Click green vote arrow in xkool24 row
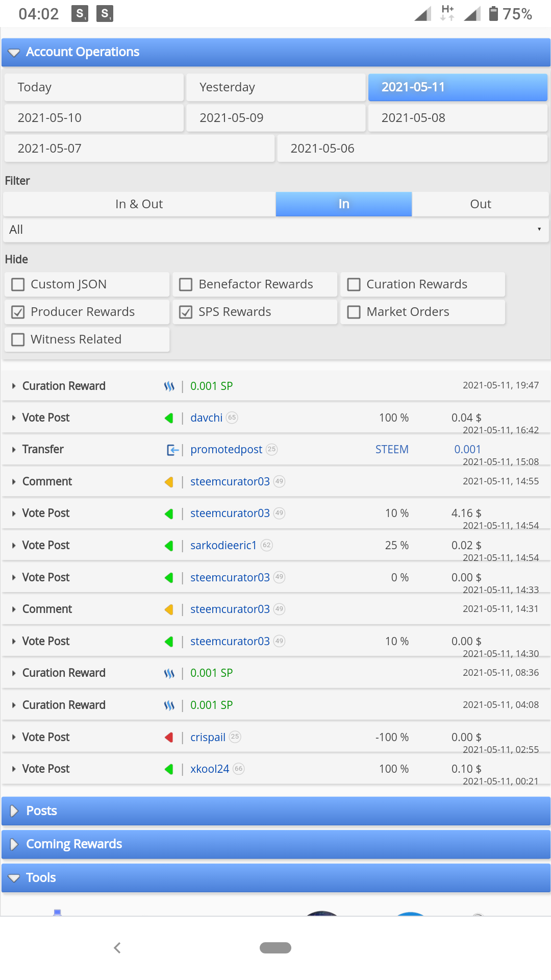551x980 pixels. 169,769
